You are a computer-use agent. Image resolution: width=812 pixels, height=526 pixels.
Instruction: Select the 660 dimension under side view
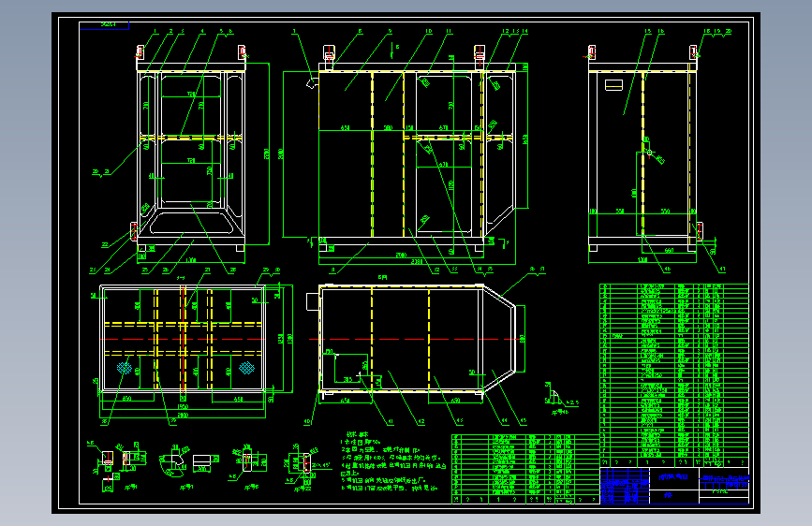click(x=669, y=251)
